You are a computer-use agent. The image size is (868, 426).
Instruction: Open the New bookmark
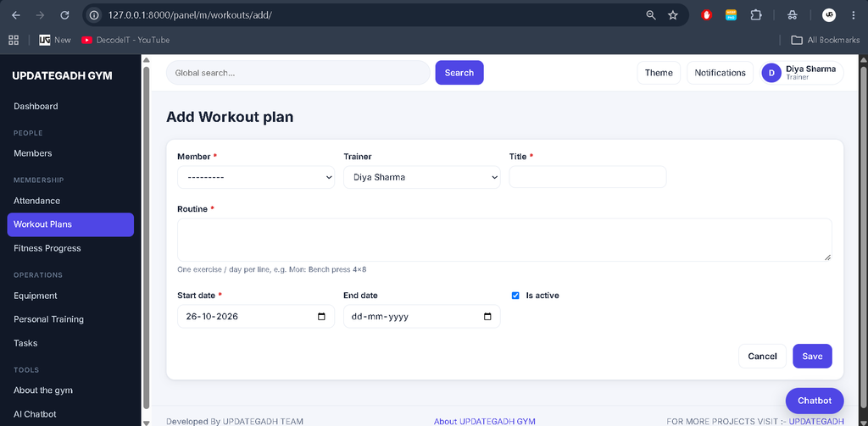[55, 40]
